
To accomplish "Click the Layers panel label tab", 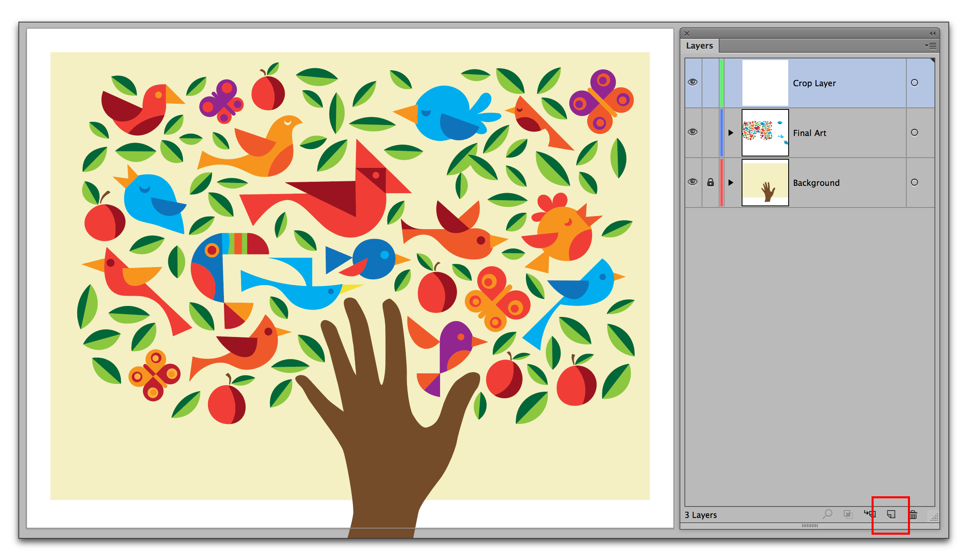I will pyautogui.click(x=700, y=46).
